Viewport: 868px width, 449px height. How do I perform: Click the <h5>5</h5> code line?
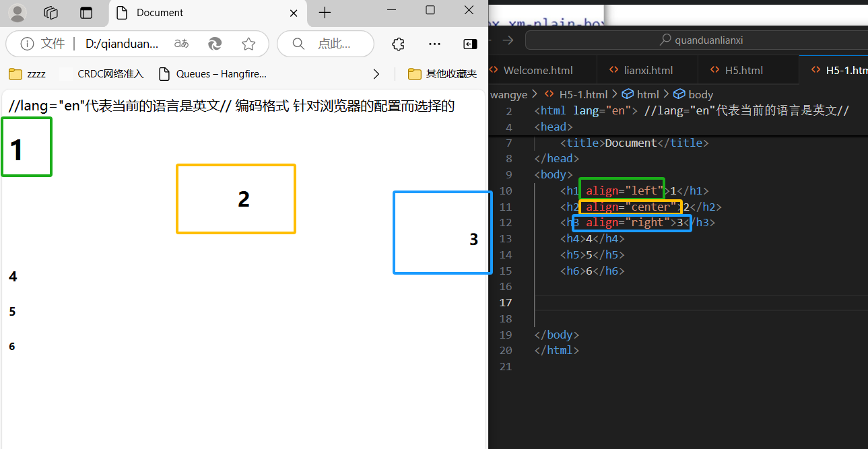click(x=592, y=255)
